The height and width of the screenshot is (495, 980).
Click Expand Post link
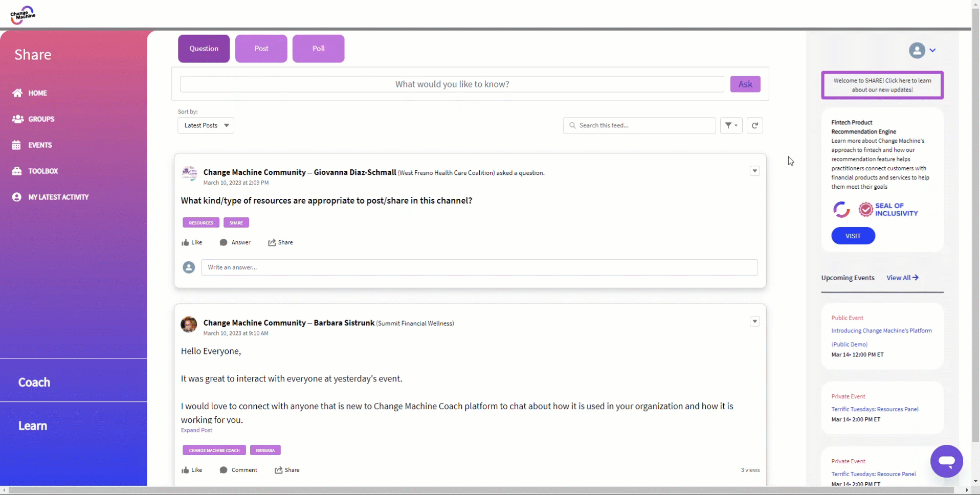click(196, 430)
